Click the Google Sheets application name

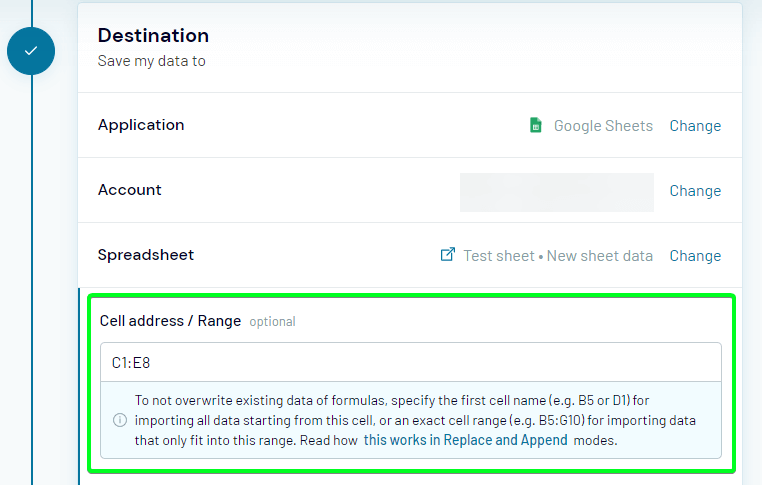pyautogui.click(x=603, y=126)
